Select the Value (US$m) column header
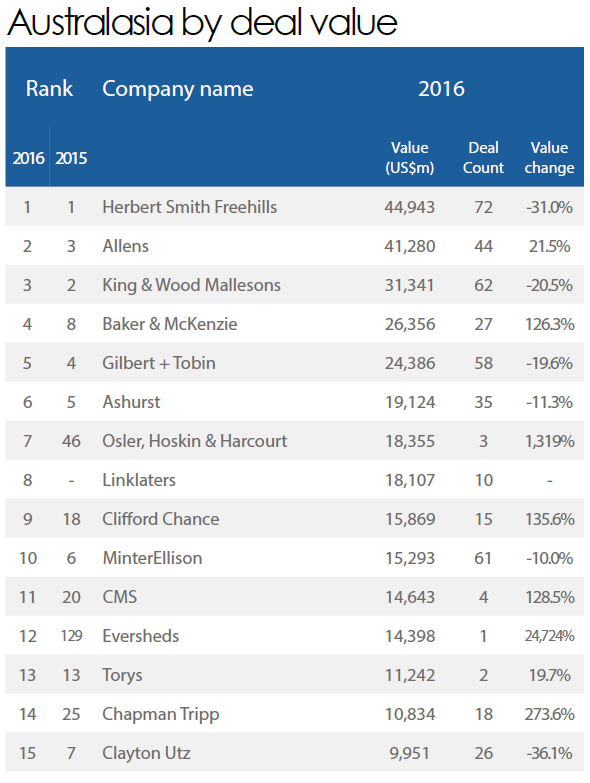 (x=409, y=158)
